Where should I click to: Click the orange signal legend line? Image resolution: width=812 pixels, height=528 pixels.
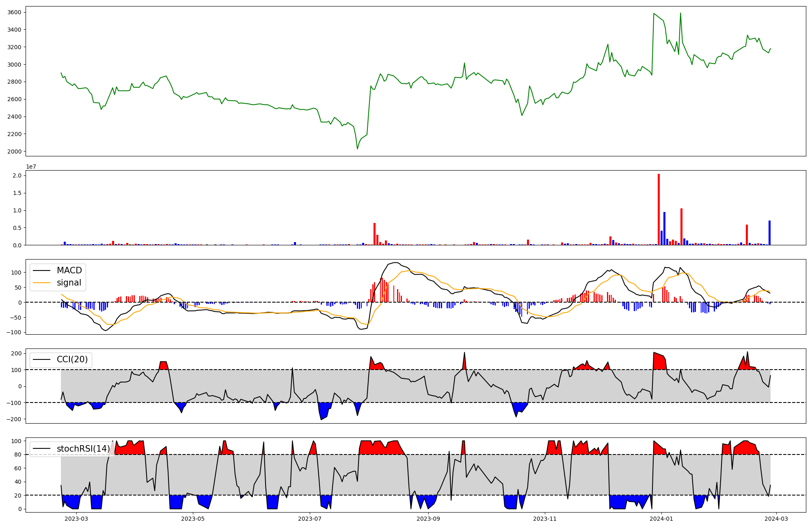pos(41,283)
